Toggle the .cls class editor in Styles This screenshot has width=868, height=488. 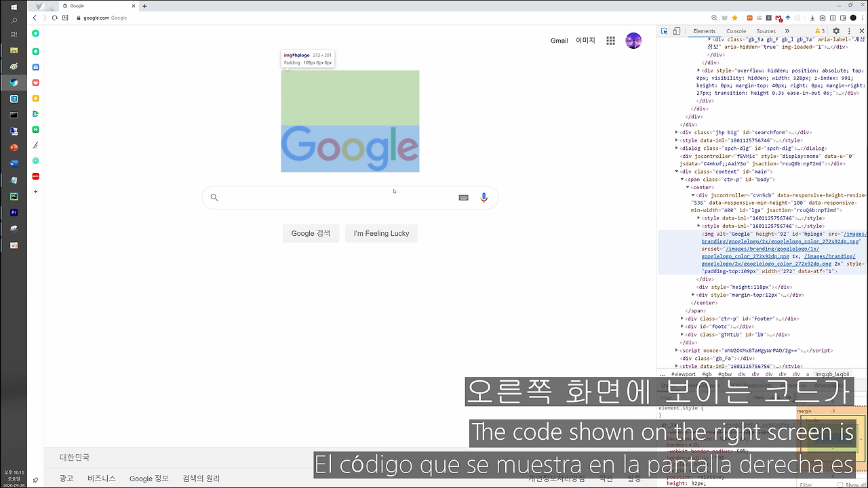point(773,397)
